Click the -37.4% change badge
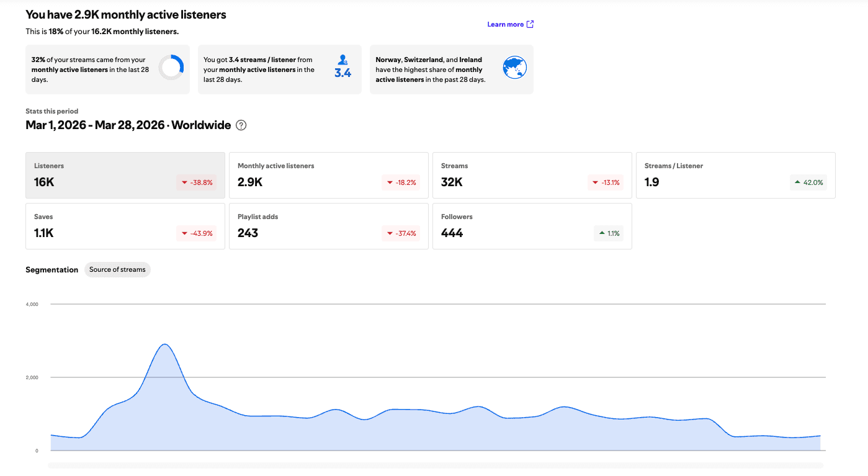 click(401, 233)
